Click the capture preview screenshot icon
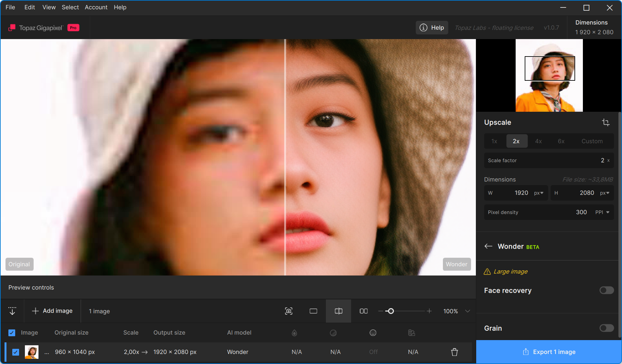The height and width of the screenshot is (364, 622). click(x=289, y=311)
